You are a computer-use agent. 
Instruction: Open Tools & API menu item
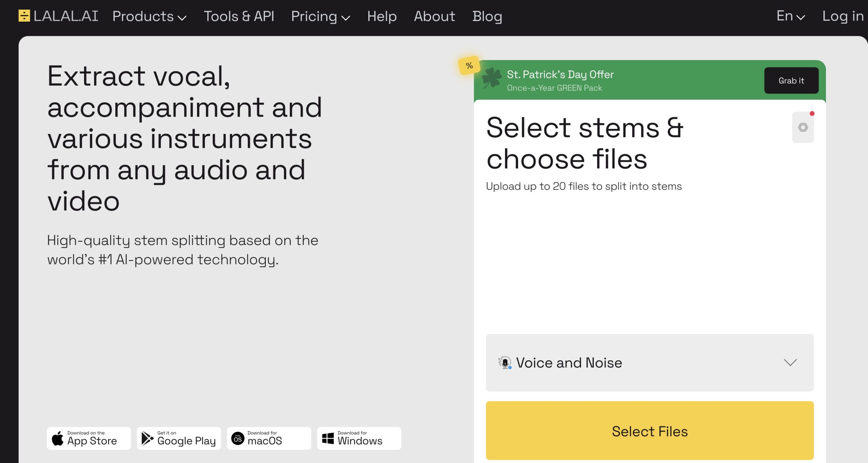coord(239,16)
